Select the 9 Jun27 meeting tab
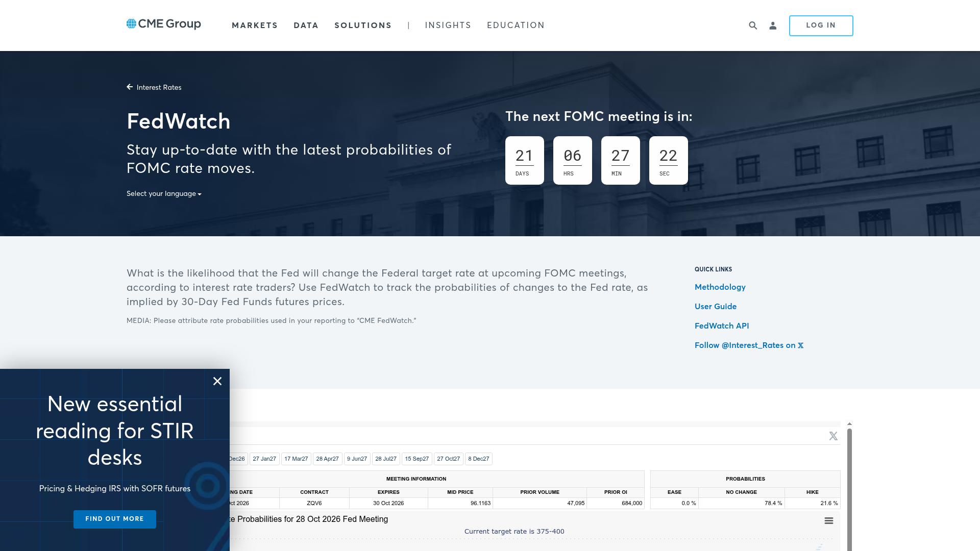Image resolution: width=980 pixels, height=551 pixels. click(x=357, y=459)
